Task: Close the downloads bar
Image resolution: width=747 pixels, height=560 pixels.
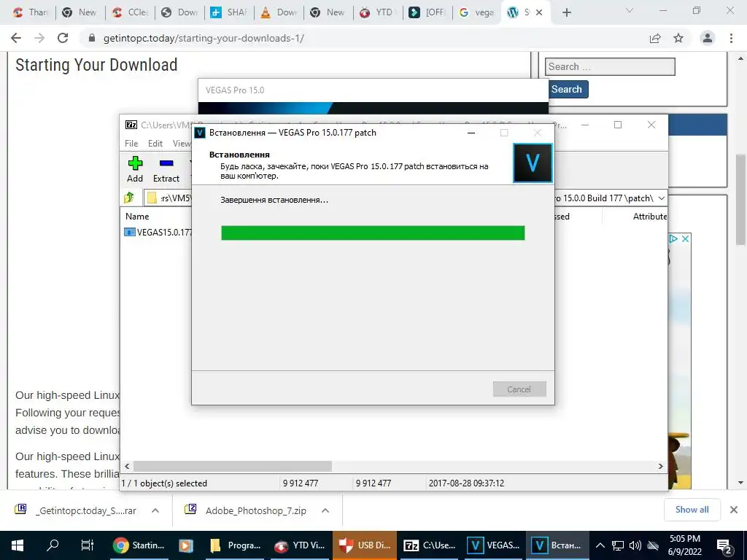Action: click(x=734, y=510)
